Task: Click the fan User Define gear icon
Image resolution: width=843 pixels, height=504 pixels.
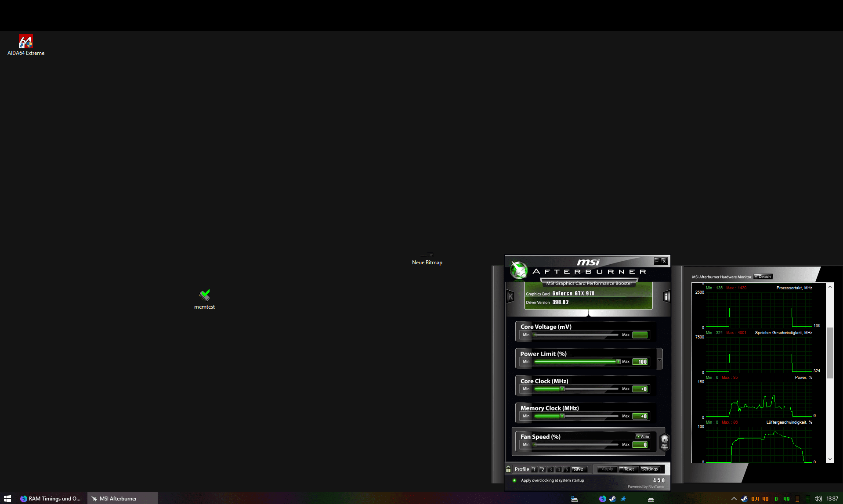Action: (664, 441)
